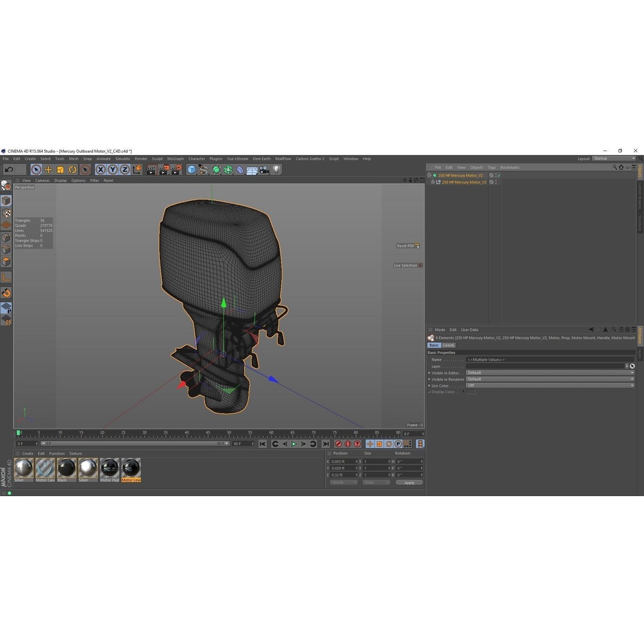Open Visible in Editor dropdown
This screenshot has width=644, height=644.
550,373
